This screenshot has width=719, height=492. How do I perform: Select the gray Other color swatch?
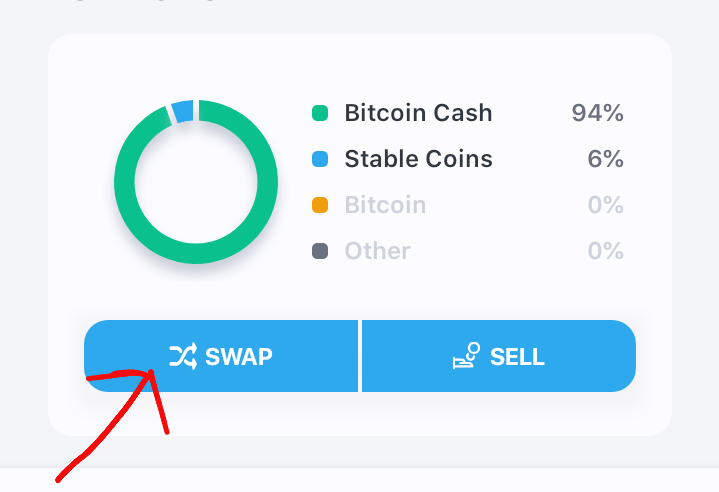click(320, 251)
